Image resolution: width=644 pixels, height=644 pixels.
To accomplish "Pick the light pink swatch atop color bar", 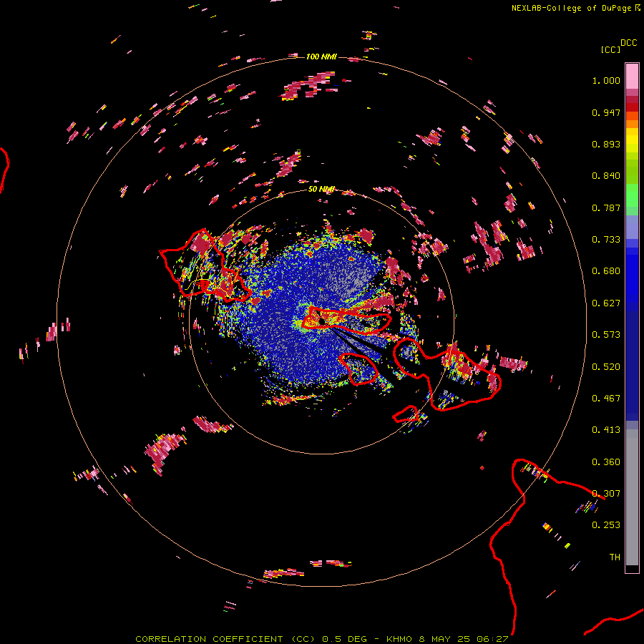I will pos(632,76).
